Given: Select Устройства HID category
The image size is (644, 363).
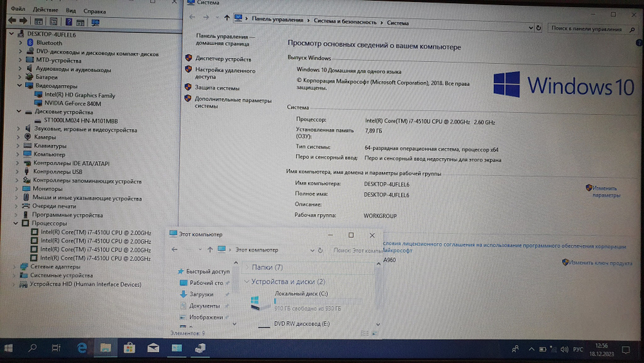Looking at the screenshot, I should pos(86,284).
